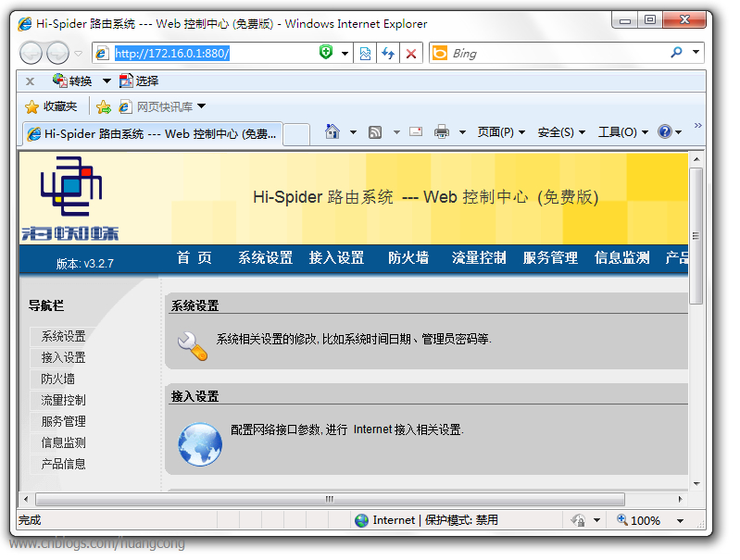Open the 安全(S) Safety menu

[561, 132]
